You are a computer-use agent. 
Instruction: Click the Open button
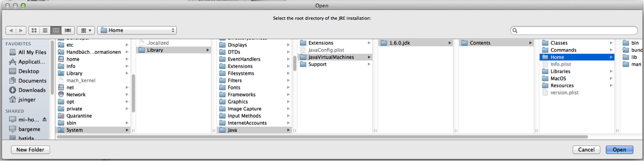[x=619, y=150]
